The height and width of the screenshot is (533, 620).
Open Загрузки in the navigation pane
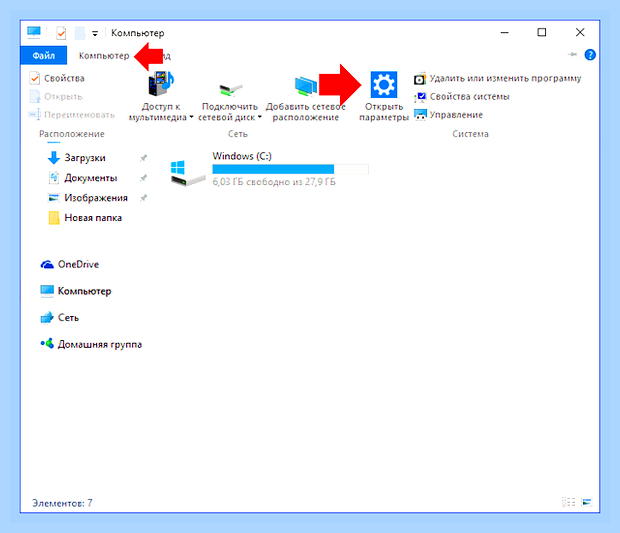click(x=77, y=158)
